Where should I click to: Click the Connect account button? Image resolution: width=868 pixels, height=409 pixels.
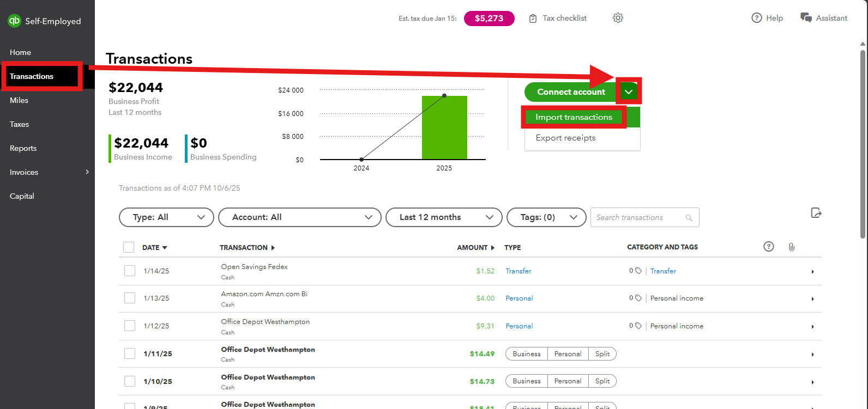[571, 92]
